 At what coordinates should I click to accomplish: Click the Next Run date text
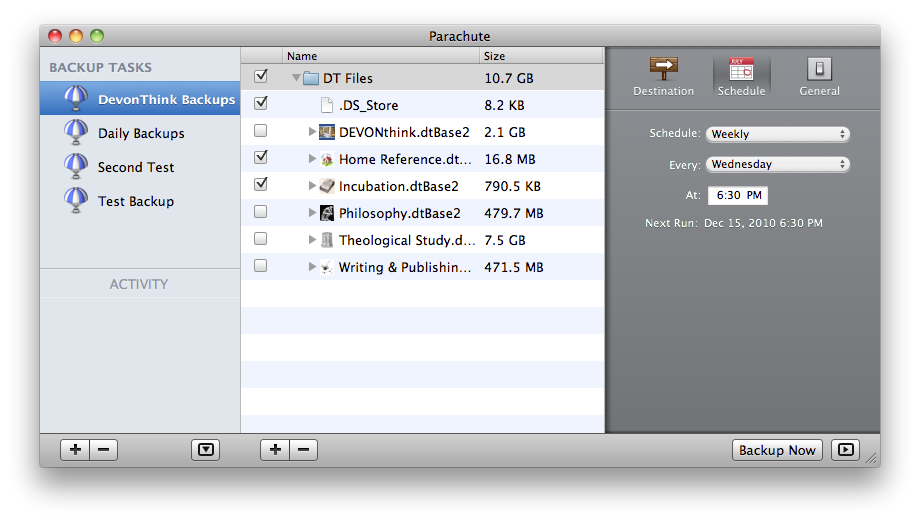(x=763, y=223)
